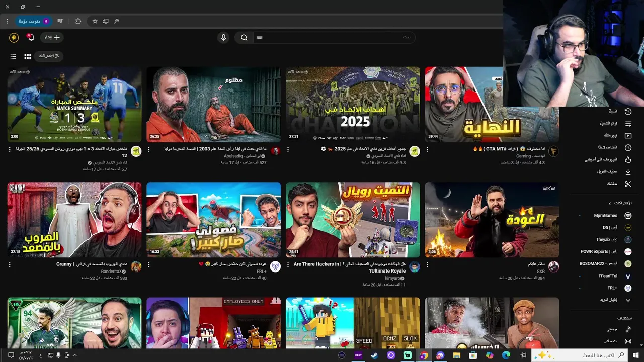Play the orange prisoner video thumbnail
This screenshot has width=644, height=362.
[213, 105]
